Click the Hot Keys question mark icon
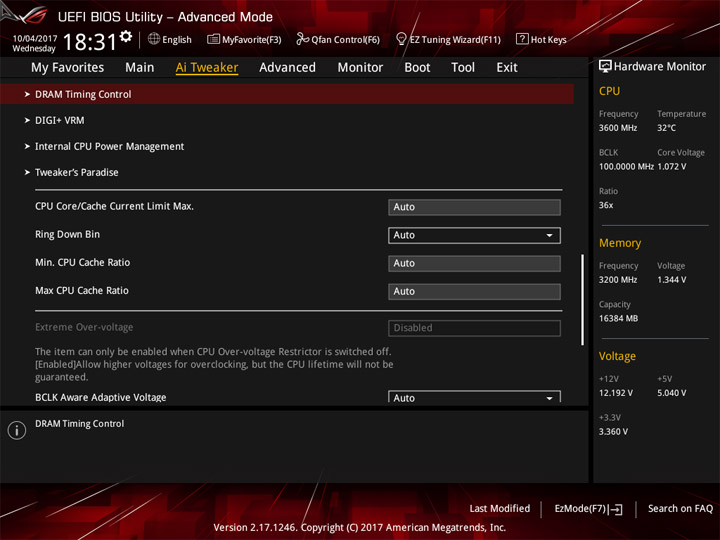 pyautogui.click(x=522, y=39)
